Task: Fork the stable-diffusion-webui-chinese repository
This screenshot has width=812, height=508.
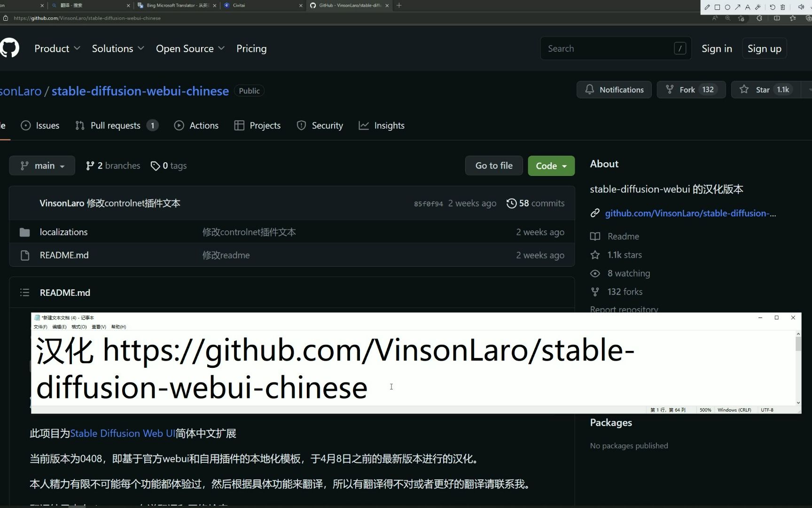Action: click(691, 89)
